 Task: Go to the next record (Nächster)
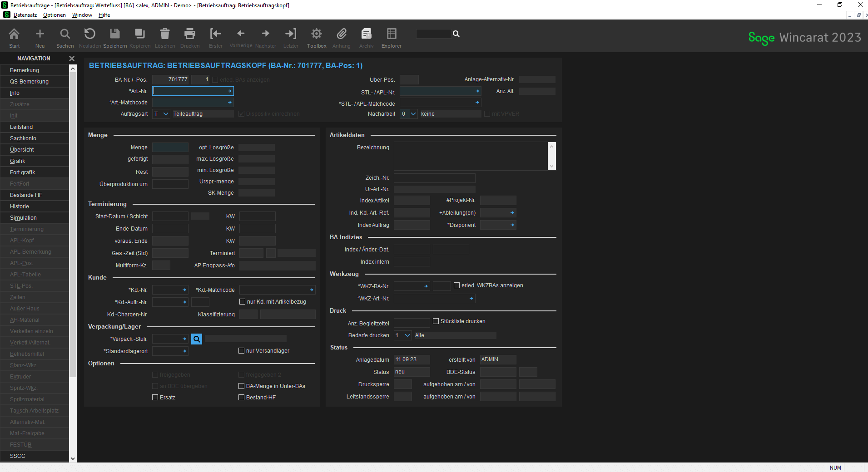click(266, 33)
